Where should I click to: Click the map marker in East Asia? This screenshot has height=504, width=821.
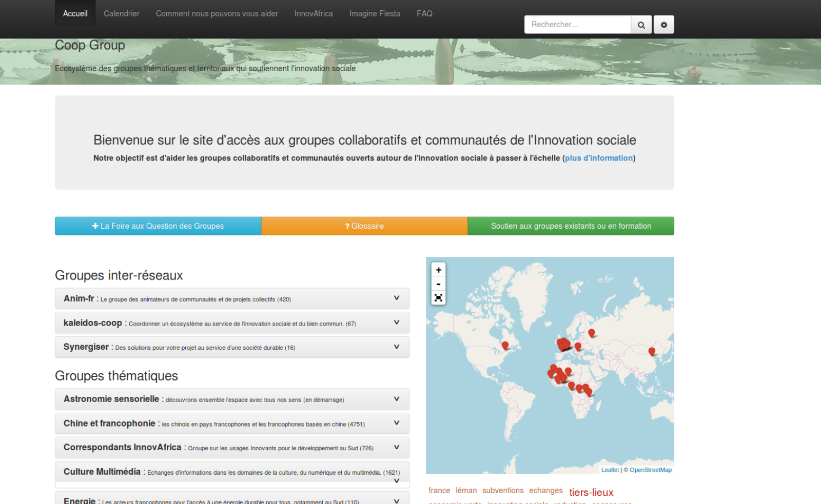click(x=652, y=352)
